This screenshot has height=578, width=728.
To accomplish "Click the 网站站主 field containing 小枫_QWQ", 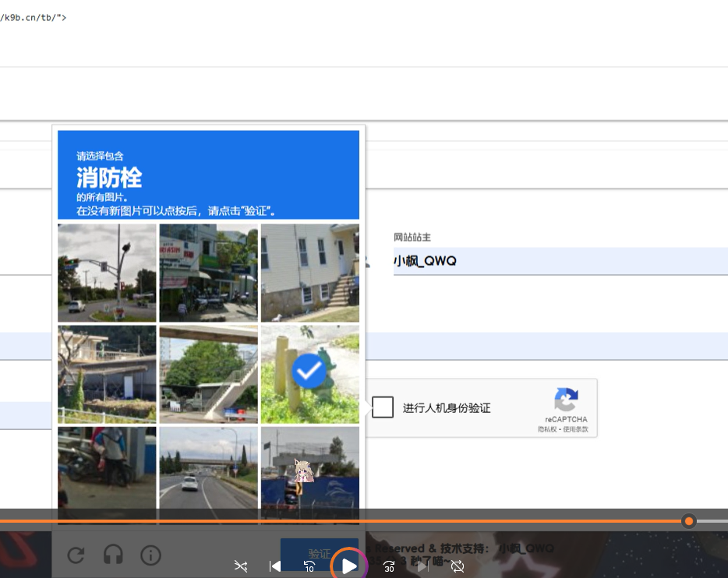I will tap(560, 261).
